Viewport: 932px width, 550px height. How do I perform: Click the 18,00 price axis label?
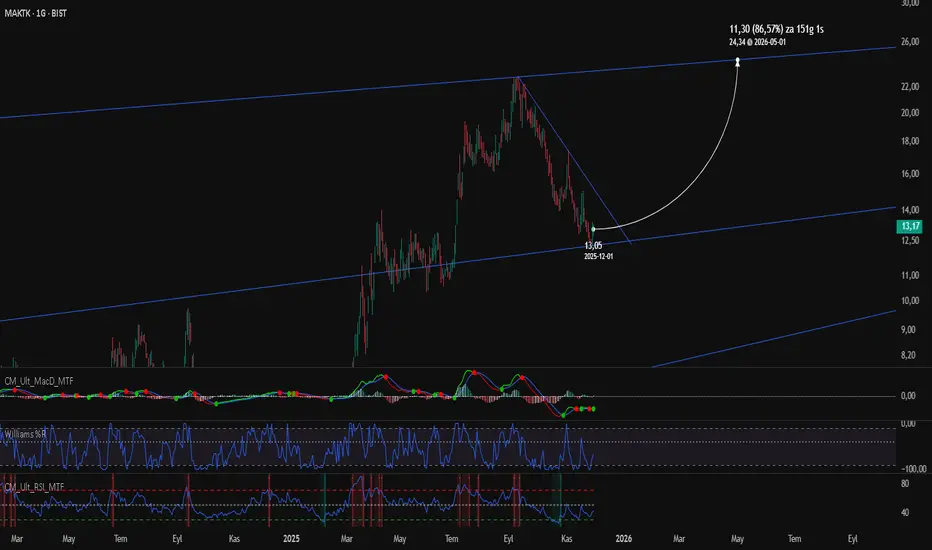pyautogui.click(x=910, y=142)
